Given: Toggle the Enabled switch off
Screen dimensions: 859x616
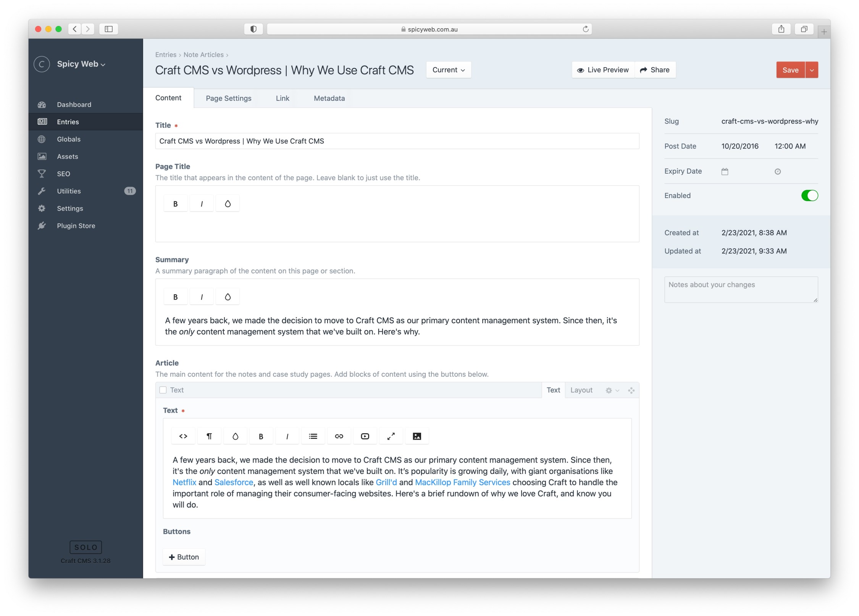Looking at the screenshot, I should click(809, 196).
